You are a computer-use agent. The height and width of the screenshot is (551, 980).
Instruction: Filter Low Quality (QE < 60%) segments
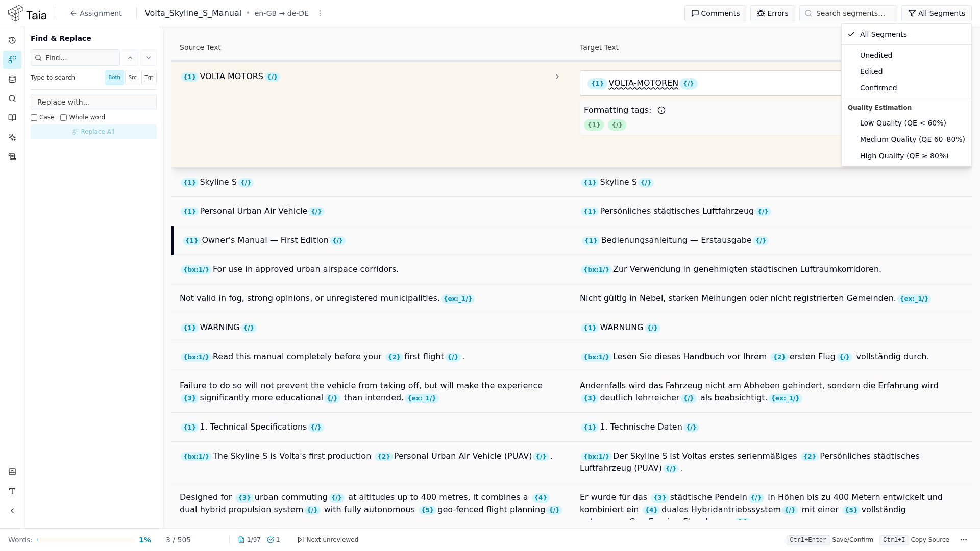906,123
